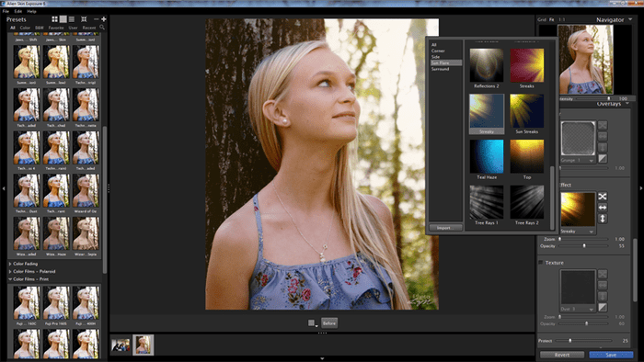Expand Color Films - Polaroid group
644x362 pixels.
10,271
